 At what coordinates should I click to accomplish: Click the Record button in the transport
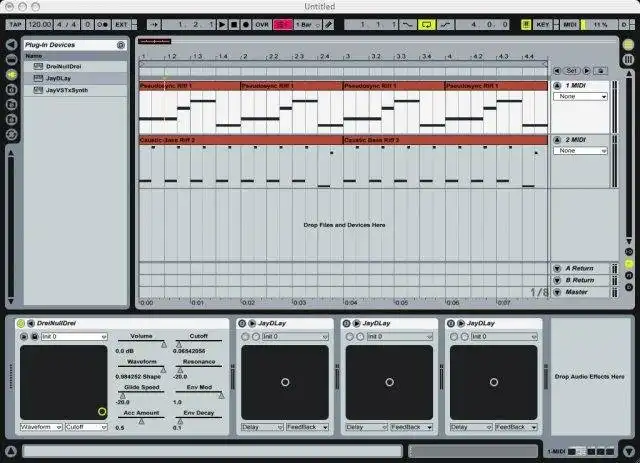pos(246,24)
